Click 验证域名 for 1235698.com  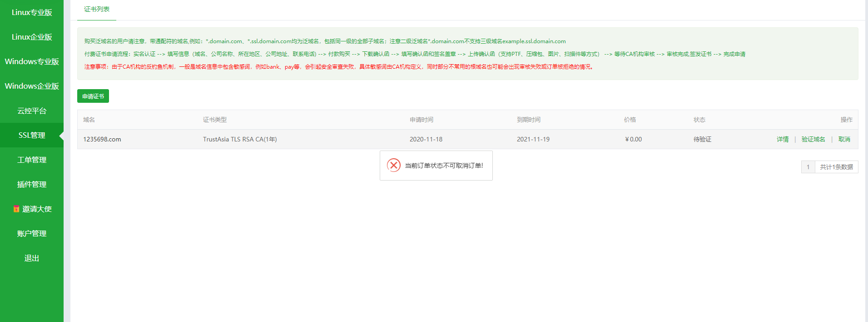(813, 139)
